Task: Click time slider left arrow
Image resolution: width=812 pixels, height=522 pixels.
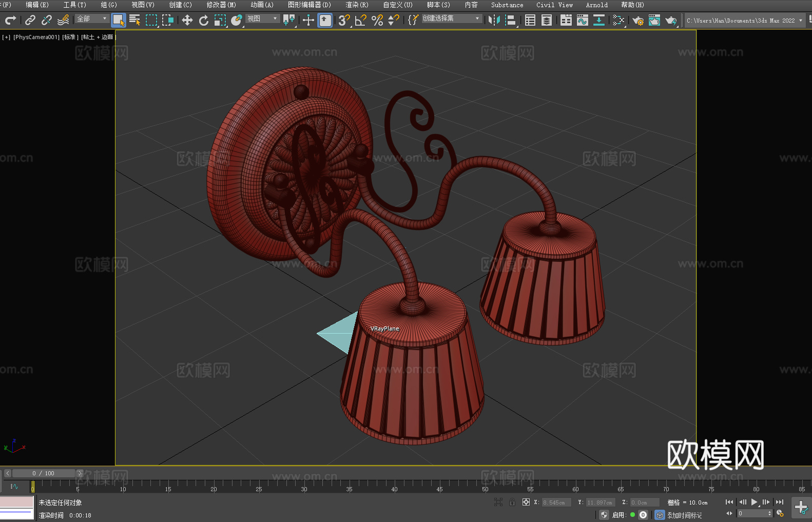Action: click(8, 473)
